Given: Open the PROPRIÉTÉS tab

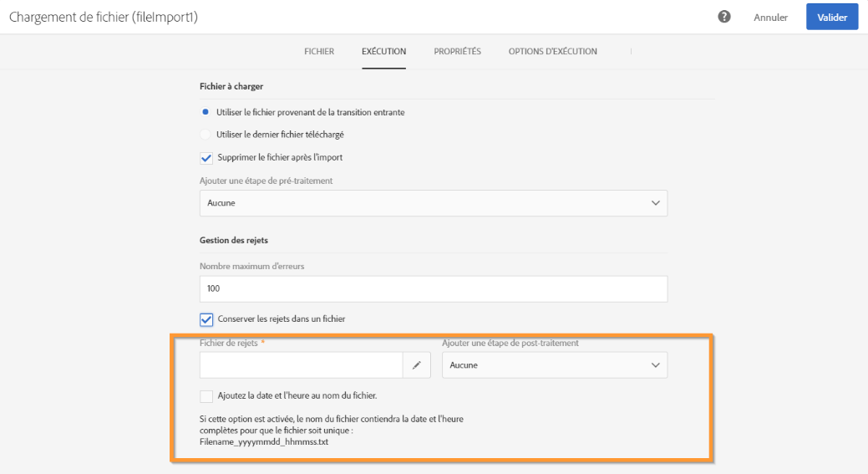Looking at the screenshot, I should click(457, 52).
